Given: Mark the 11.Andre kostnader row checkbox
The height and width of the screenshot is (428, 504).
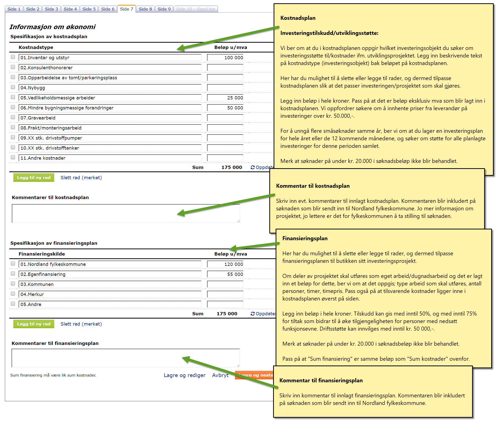Looking at the screenshot, I should click(13, 157).
